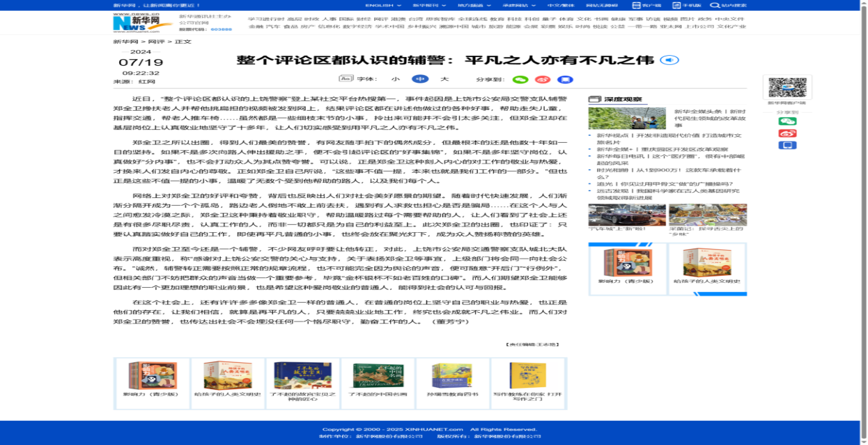Open the 文化产业 navigation item

[x=732, y=26]
